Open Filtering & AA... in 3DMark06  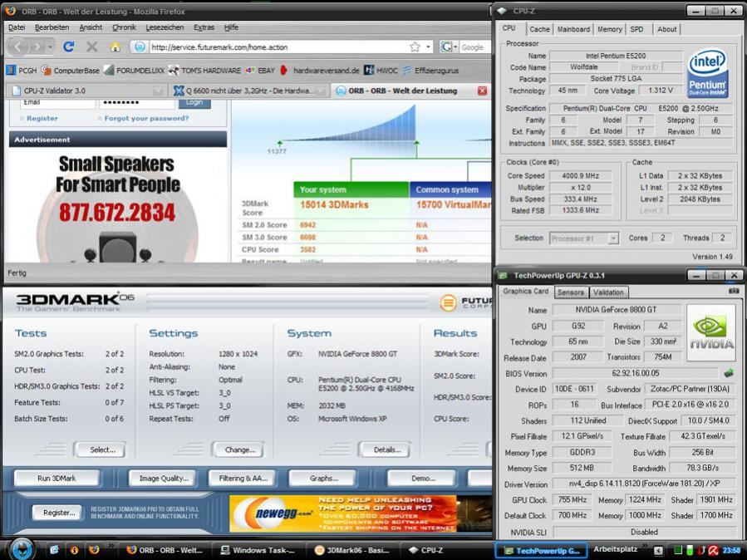(243, 478)
